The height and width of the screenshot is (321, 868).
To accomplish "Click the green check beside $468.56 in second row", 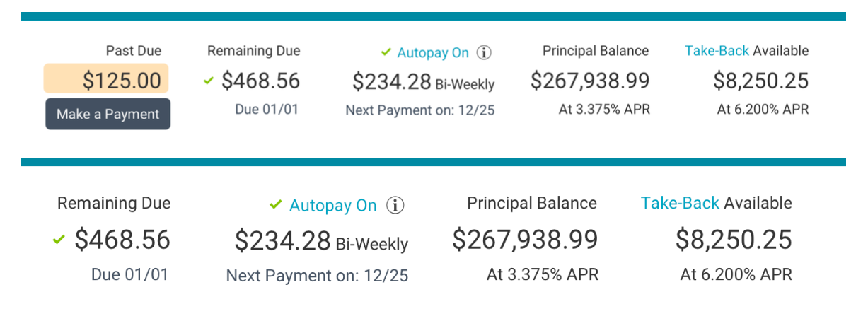I will (x=59, y=240).
